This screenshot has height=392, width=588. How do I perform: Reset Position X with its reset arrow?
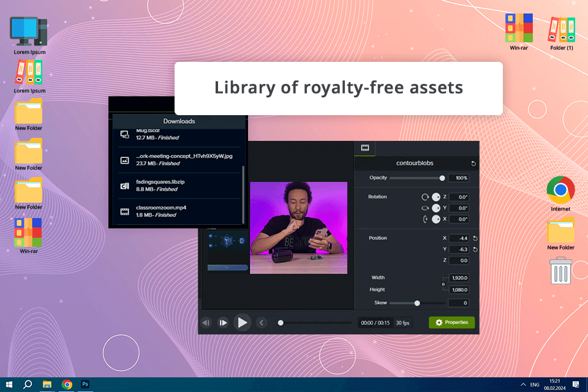(x=475, y=239)
